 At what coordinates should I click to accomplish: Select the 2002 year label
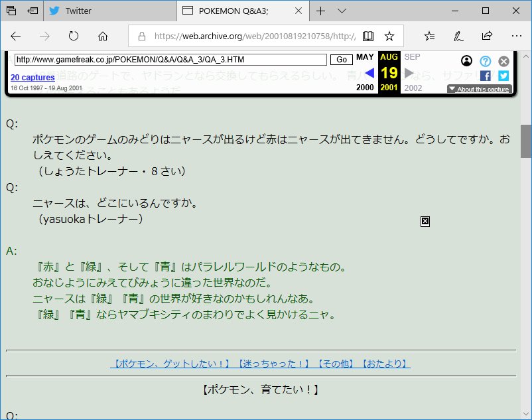pyautogui.click(x=413, y=88)
